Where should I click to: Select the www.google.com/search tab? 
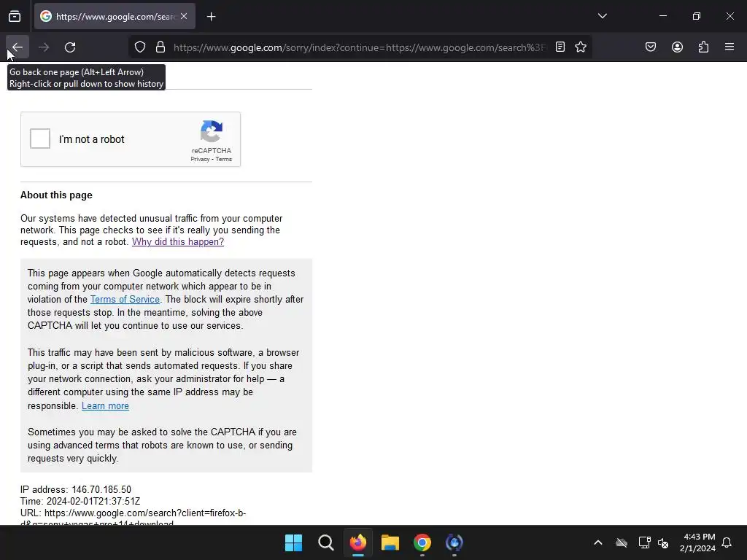tap(115, 17)
